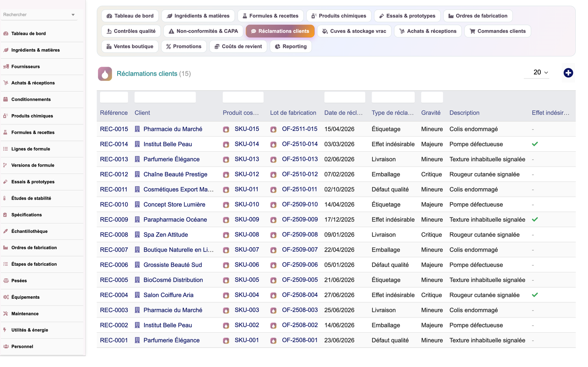Expand the Rechercher dropdown arrow

[x=73, y=15]
